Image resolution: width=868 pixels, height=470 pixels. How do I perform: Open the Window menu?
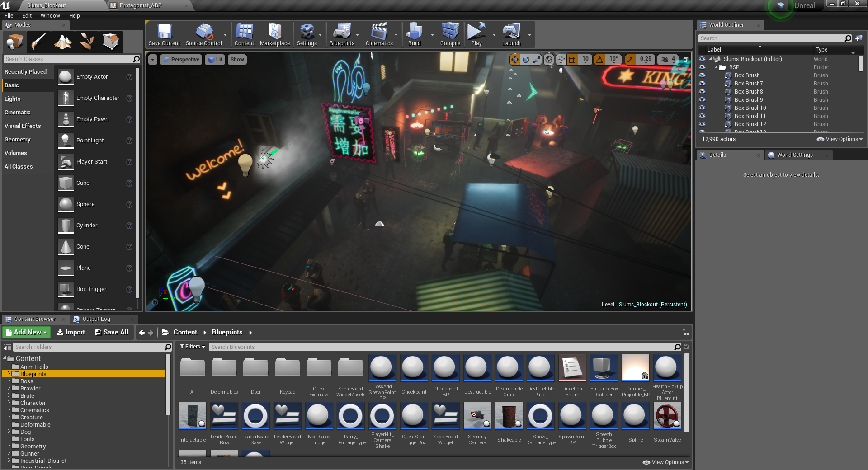50,15
